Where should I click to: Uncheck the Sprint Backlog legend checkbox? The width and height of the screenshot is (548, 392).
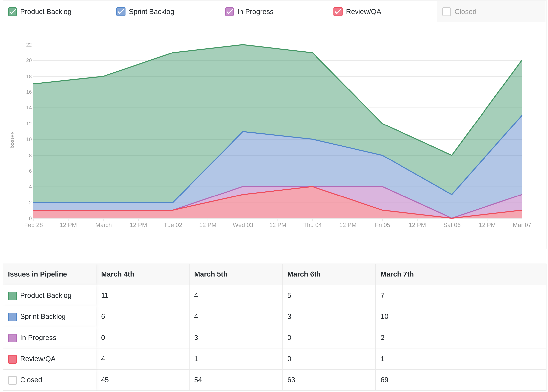(121, 12)
